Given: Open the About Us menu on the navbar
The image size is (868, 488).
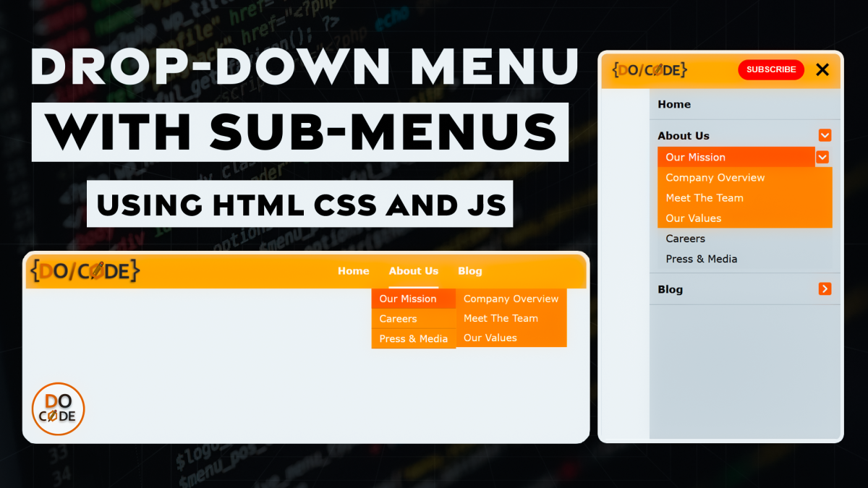Looking at the screenshot, I should (413, 271).
